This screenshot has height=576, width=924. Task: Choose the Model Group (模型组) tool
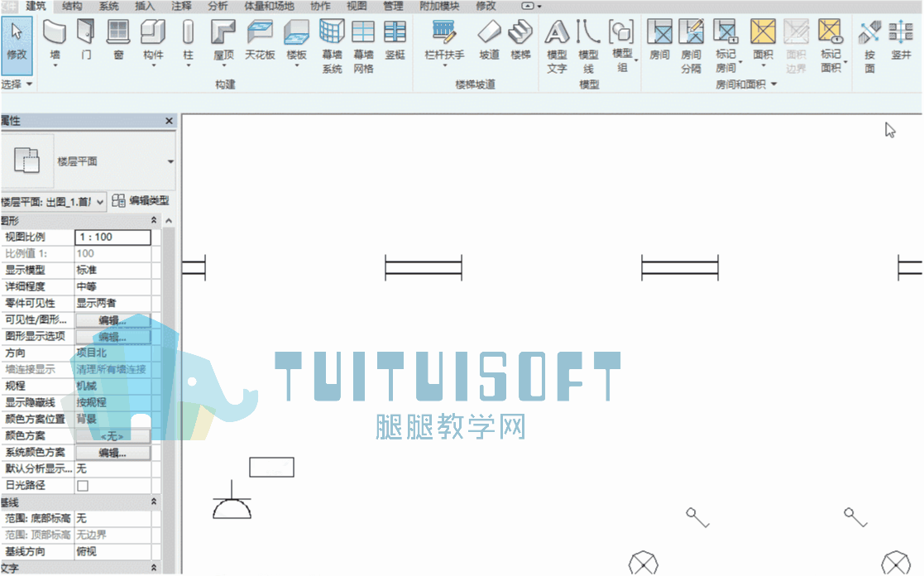pos(622,46)
